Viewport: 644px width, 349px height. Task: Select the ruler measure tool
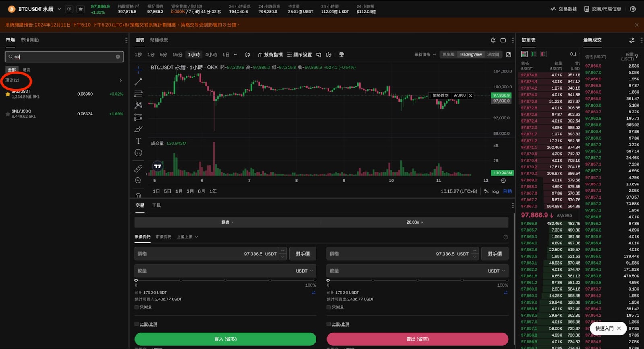coord(138,169)
